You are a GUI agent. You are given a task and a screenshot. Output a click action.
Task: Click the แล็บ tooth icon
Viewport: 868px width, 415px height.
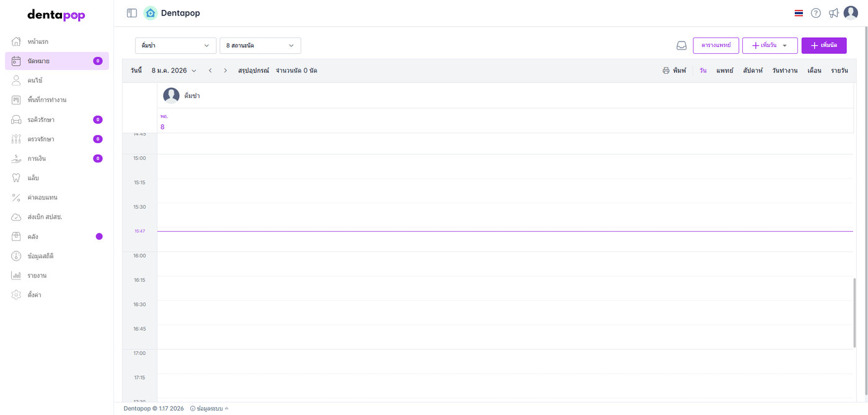click(16, 178)
